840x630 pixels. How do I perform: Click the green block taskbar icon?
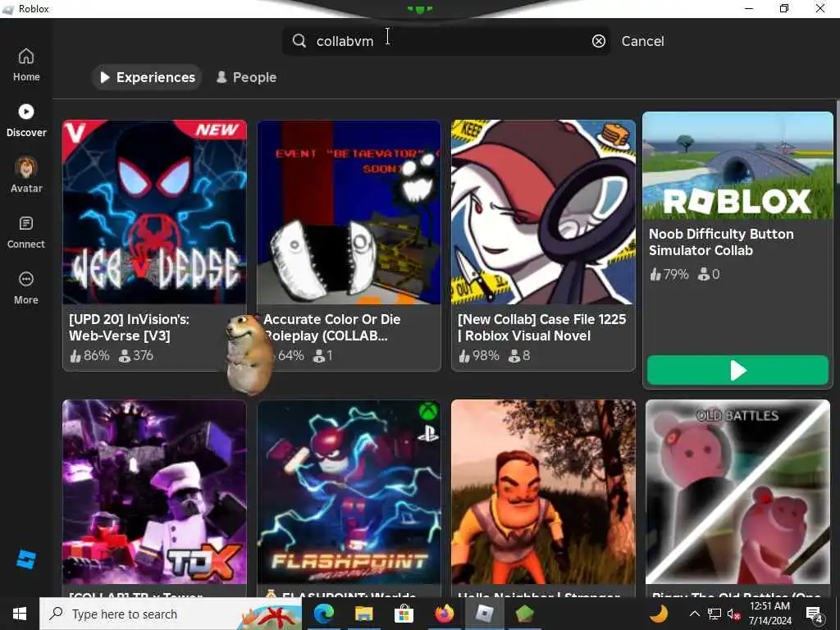524,614
